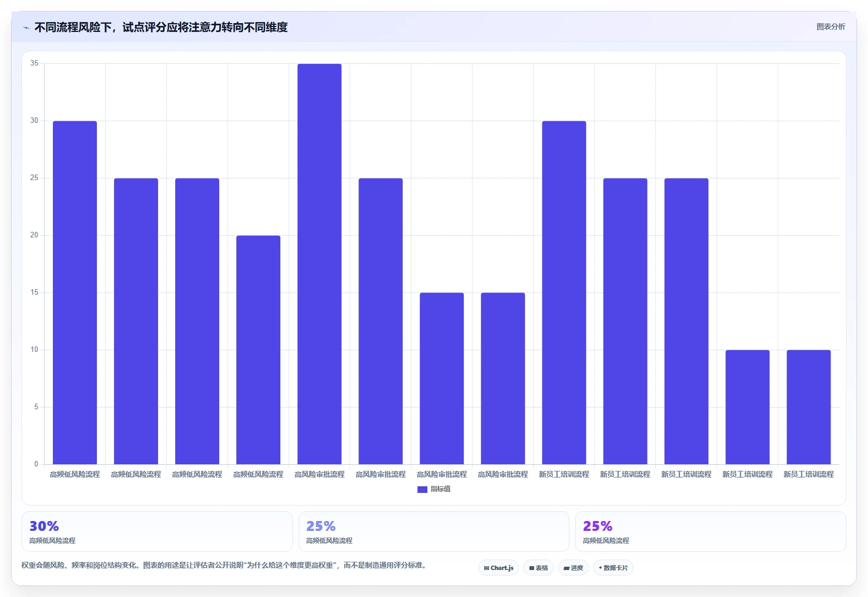The width and height of the screenshot is (868, 597).
Task: Click the y-axis label 20
Action: click(x=34, y=235)
